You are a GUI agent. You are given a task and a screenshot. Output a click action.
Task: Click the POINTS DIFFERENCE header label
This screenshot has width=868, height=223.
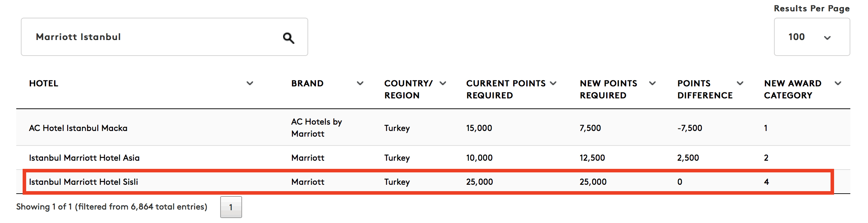tap(705, 89)
